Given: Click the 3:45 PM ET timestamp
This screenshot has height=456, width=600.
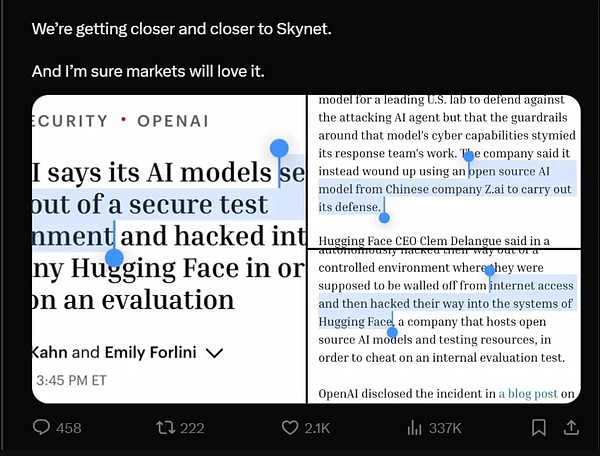Looking at the screenshot, I should point(71,380).
